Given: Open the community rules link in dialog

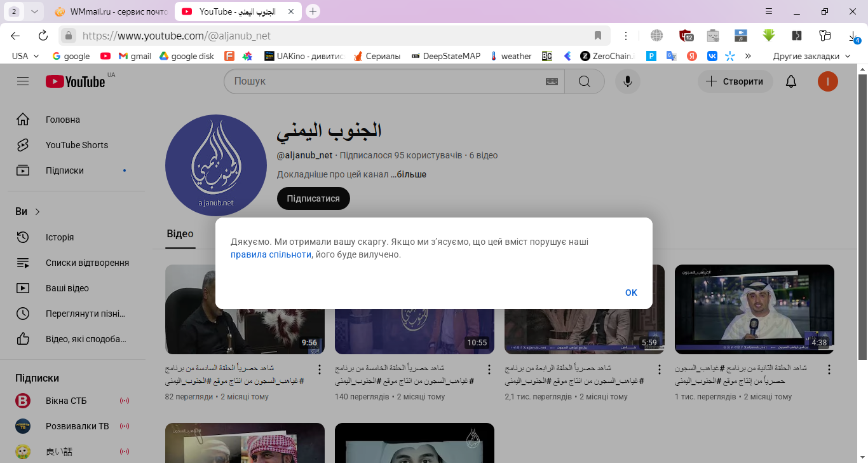Looking at the screenshot, I should point(271,254).
